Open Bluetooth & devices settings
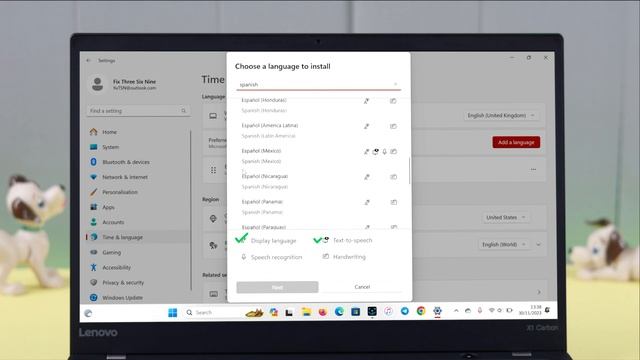This screenshot has height=360, width=640. tap(138, 162)
